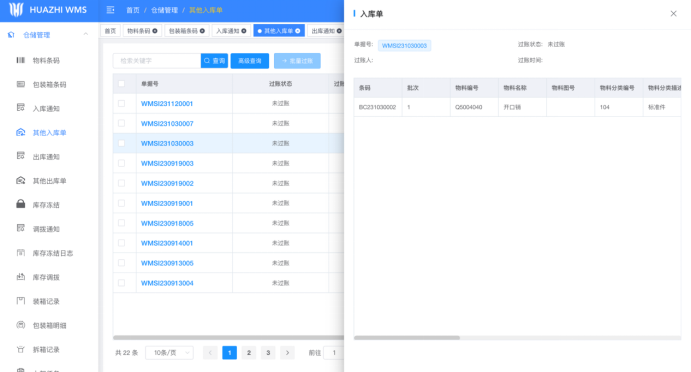
Task: Click the drawer's horizontal scrollbar thumb
Action: click(x=407, y=338)
